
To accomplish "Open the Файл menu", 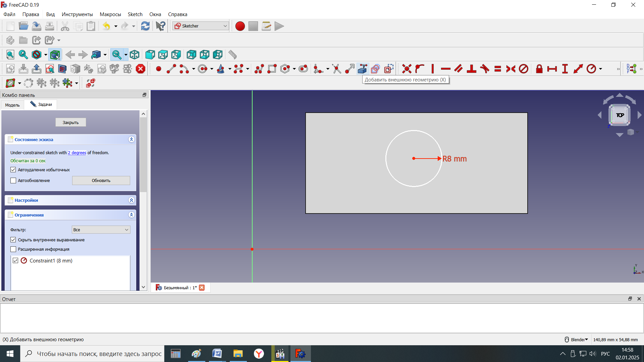I will 9,14.
